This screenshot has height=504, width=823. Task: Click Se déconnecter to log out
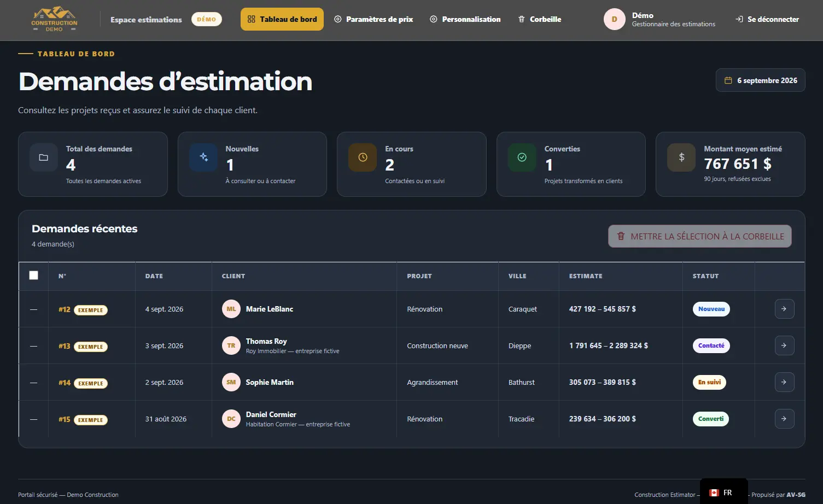pos(767,19)
